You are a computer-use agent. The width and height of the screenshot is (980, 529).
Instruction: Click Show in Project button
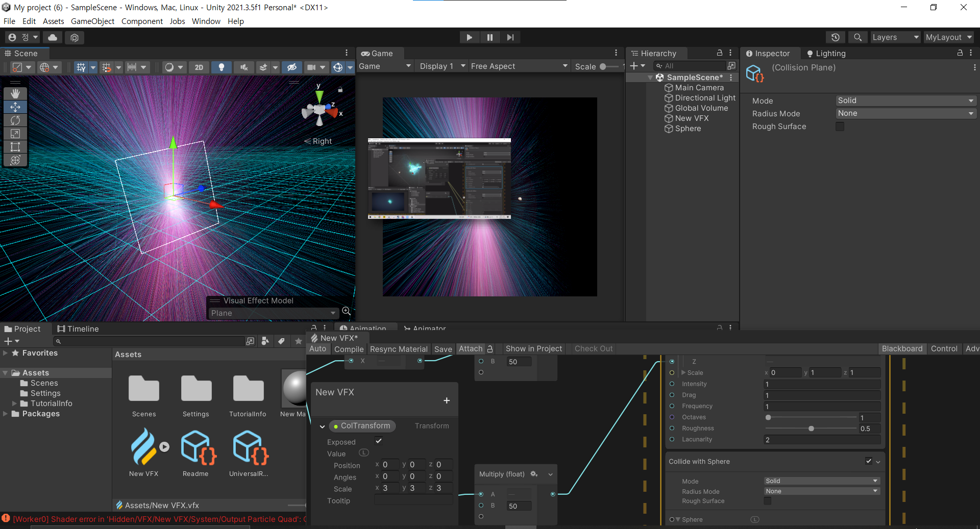pos(533,349)
